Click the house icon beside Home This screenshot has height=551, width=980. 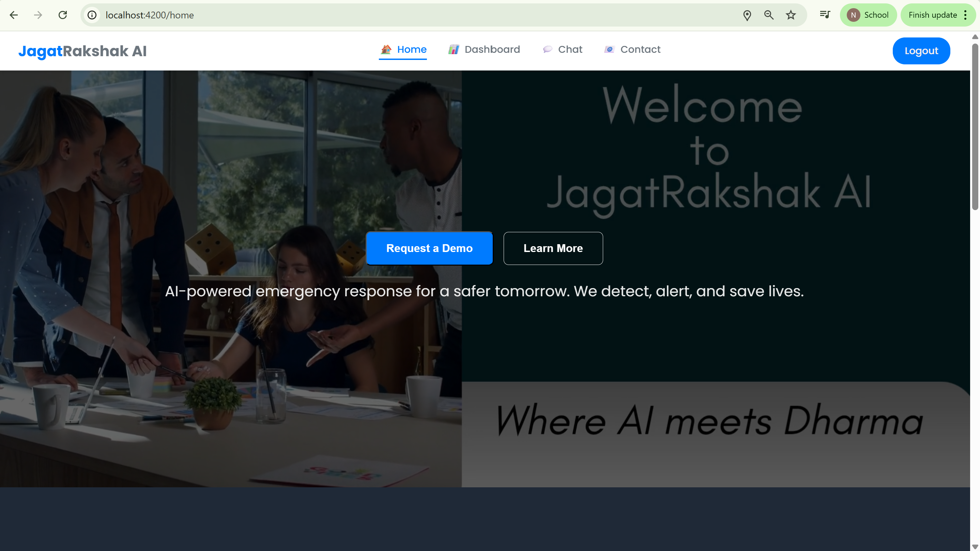tap(386, 49)
